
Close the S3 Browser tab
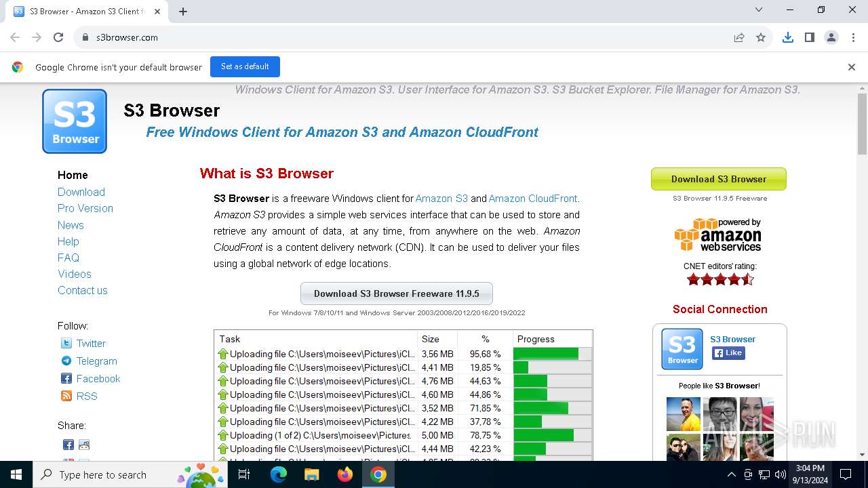click(157, 11)
